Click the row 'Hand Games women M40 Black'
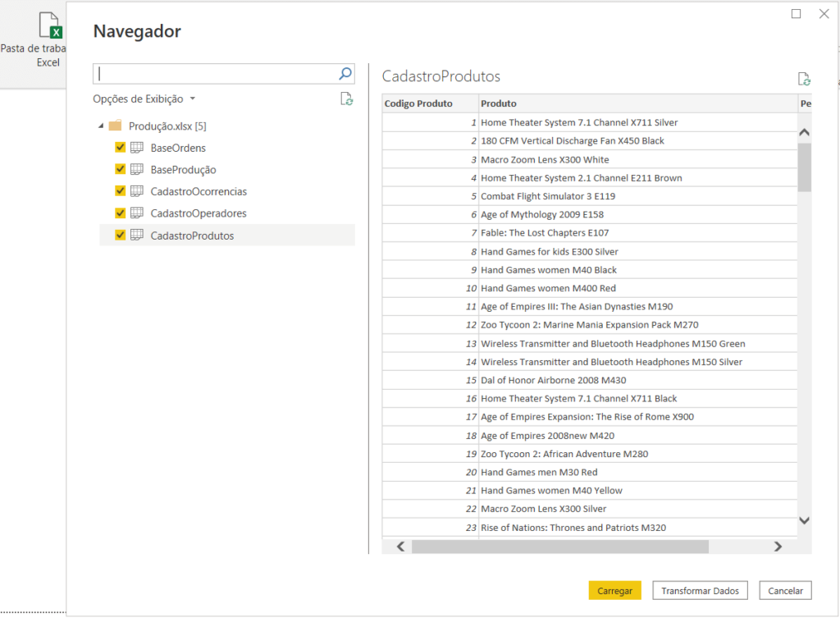 pos(590,269)
